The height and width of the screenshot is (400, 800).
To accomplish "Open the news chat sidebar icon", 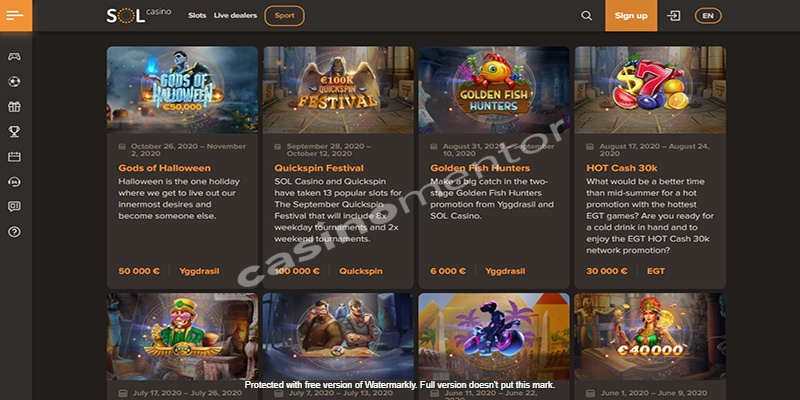I will (14, 207).
